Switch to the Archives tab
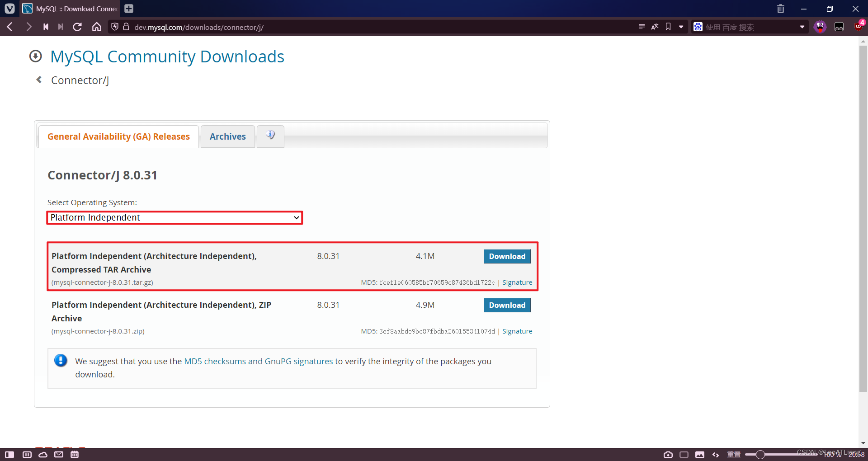Viewport: 868px width, 461px height. (228, 136)
